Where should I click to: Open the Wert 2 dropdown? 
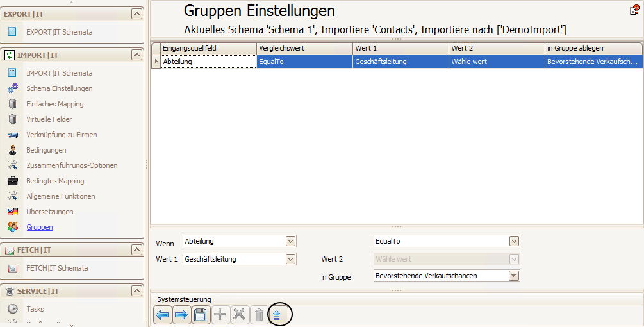click(x=514, y=259)
